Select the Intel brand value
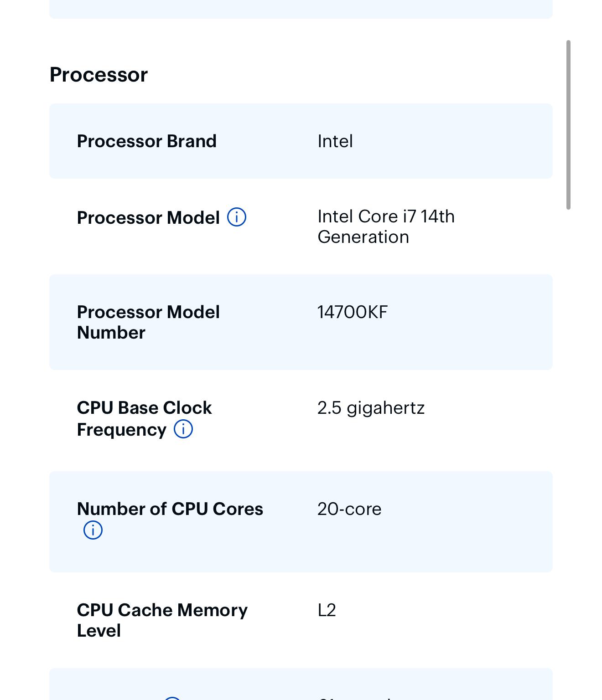Screen dimensions: 602x700 335,141
